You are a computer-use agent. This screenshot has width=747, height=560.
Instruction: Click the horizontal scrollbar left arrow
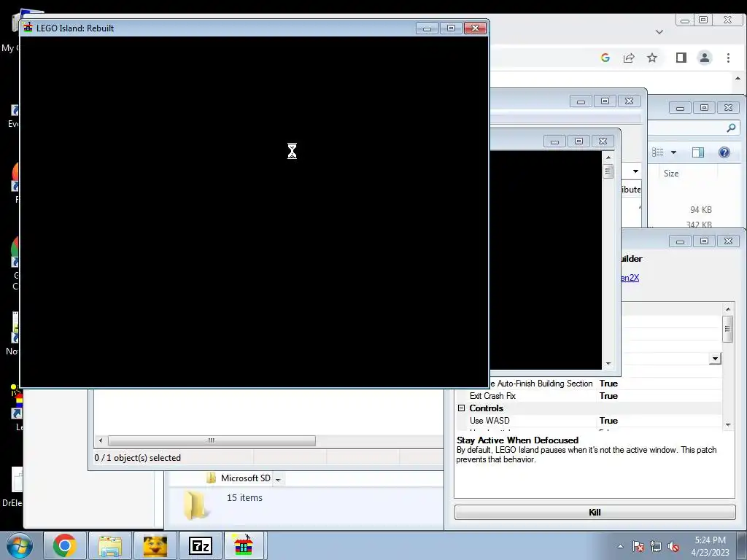tap(100, 440)
